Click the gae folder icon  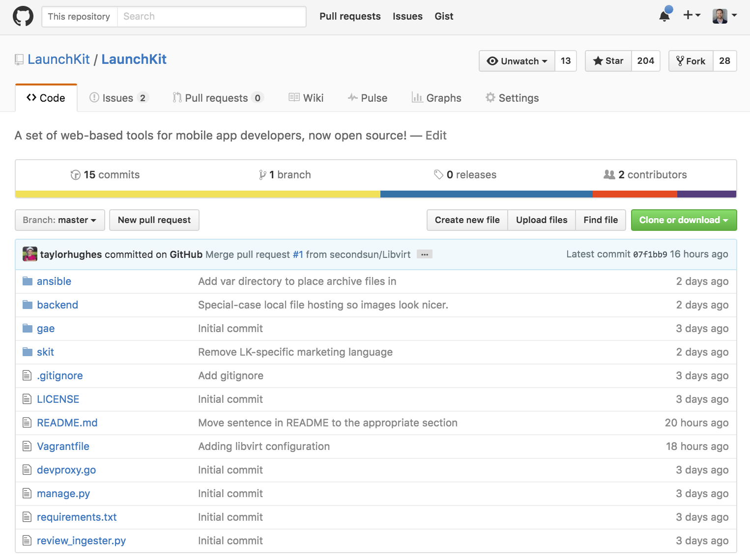28,328
